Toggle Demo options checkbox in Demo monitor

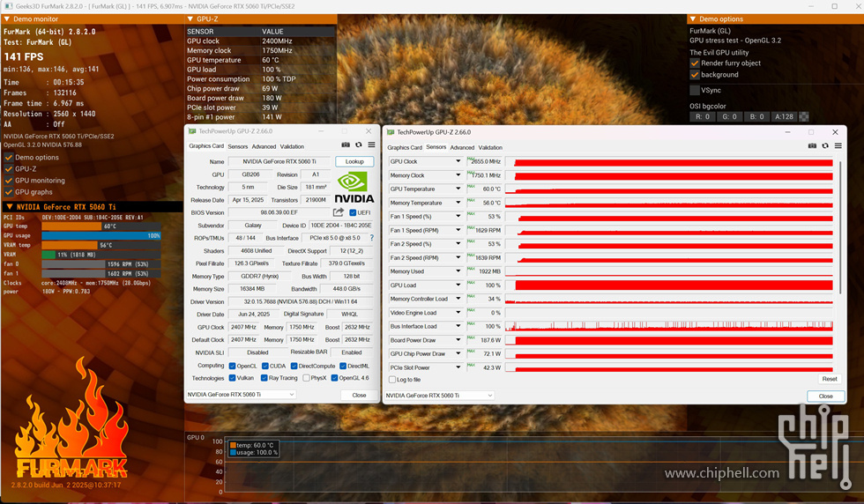8,157
